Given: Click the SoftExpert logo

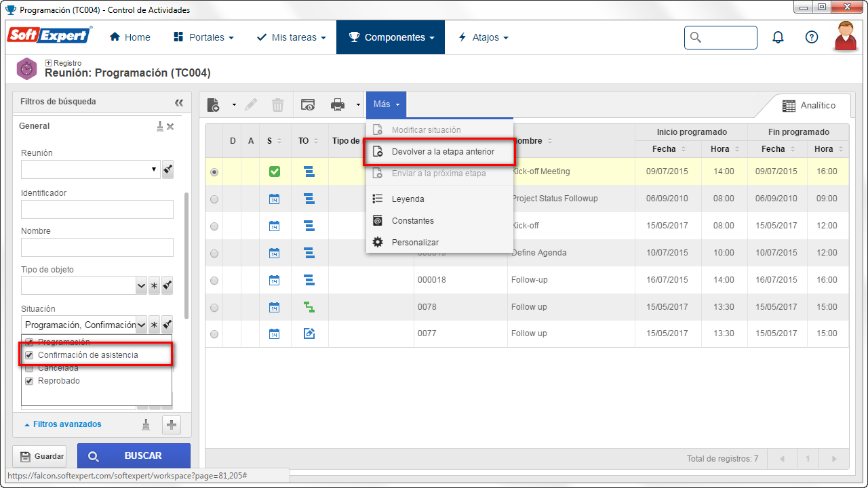Looking at the screenshot, I should pos(49,35).
